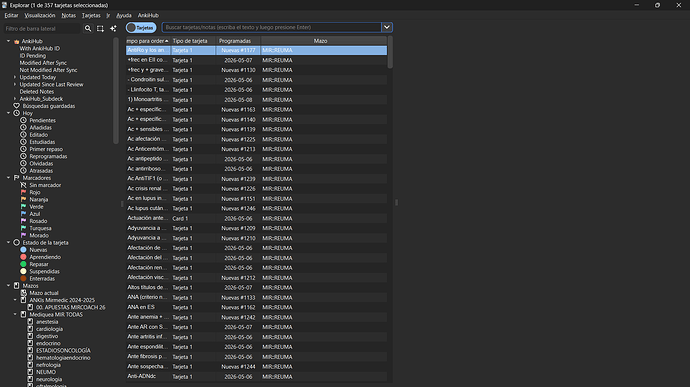Screen dimensions: 690x387
Task: Click the clock icon beside Pendientes
Action: [23, 120]
